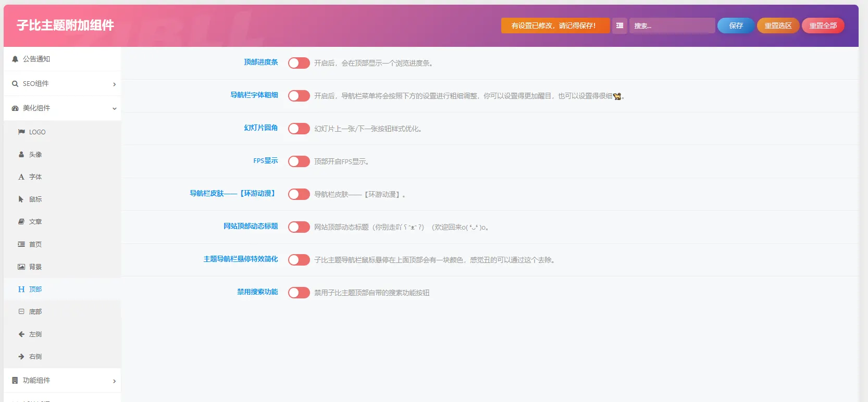Open the 首页 sidebar entry
This screenshot has width=868, height=402.
[63, 244]
